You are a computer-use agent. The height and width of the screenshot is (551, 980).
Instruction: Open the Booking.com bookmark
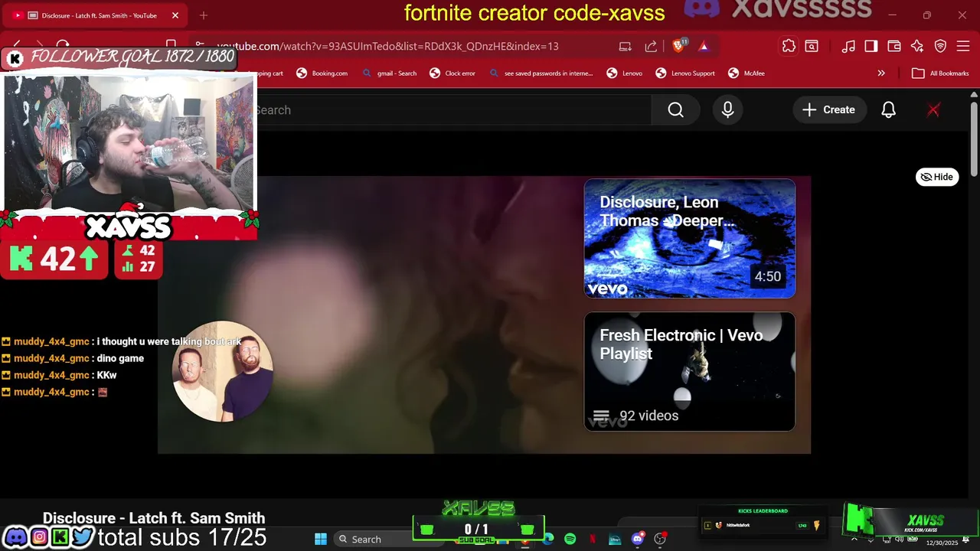click(x=322, y=73)
